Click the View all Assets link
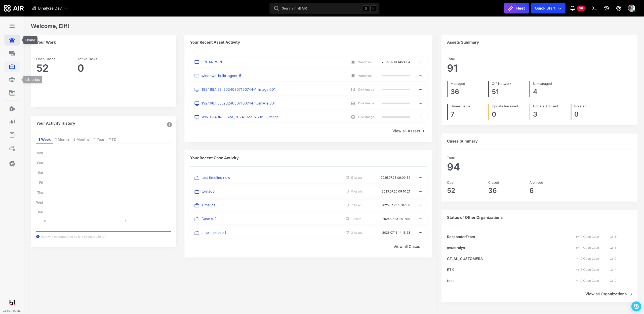The width and height of the screenshot is (644, 314). tap(408, 131)
